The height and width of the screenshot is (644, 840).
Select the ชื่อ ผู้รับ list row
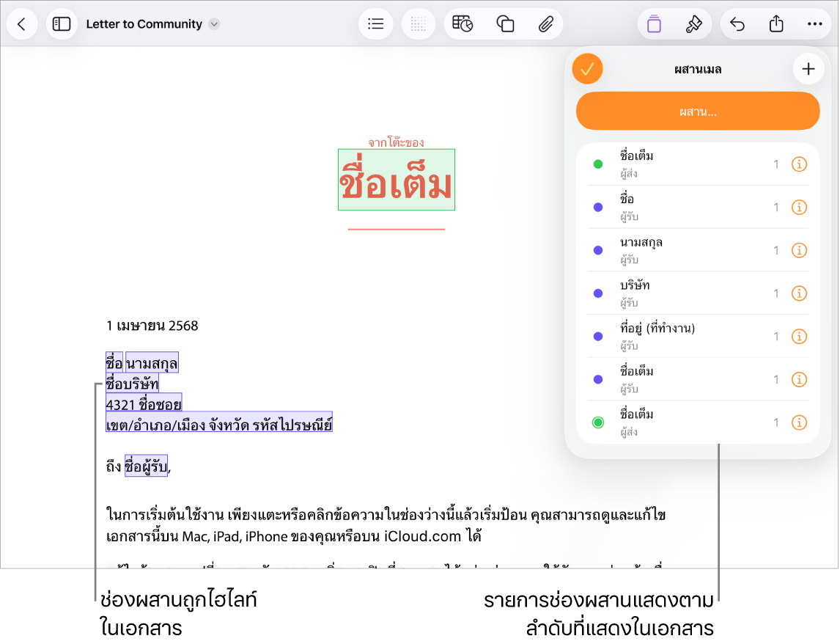698,207
